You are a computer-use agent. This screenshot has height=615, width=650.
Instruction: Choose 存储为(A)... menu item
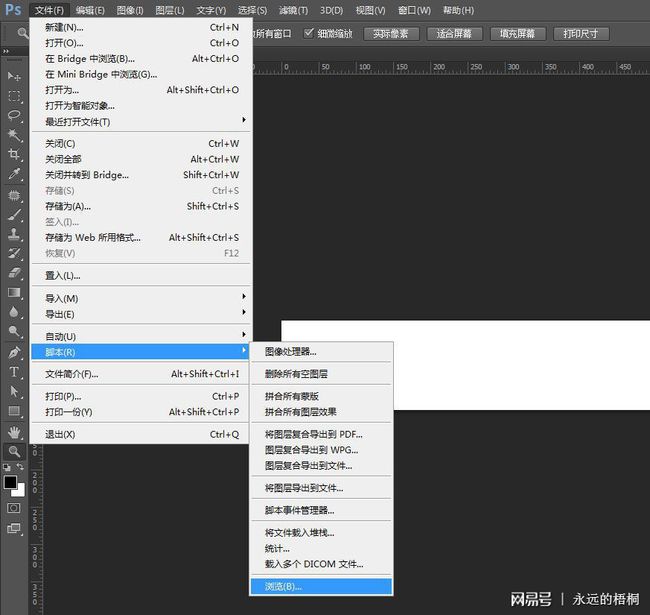142,206
